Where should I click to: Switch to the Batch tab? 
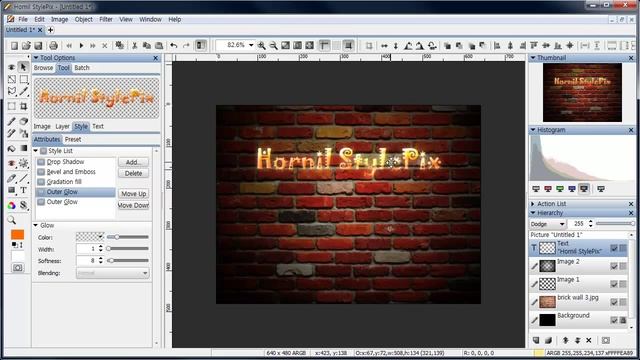(x=82, y=68)
